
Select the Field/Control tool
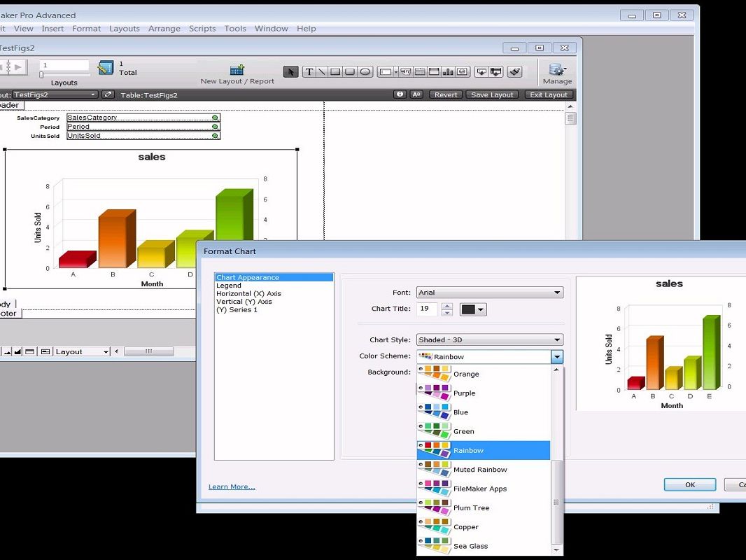coord(386,72)
